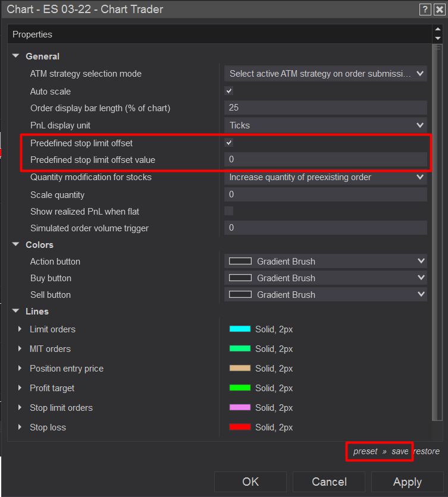Expand the Stop loss line settings
448x497 pixels.
(20, 427)
